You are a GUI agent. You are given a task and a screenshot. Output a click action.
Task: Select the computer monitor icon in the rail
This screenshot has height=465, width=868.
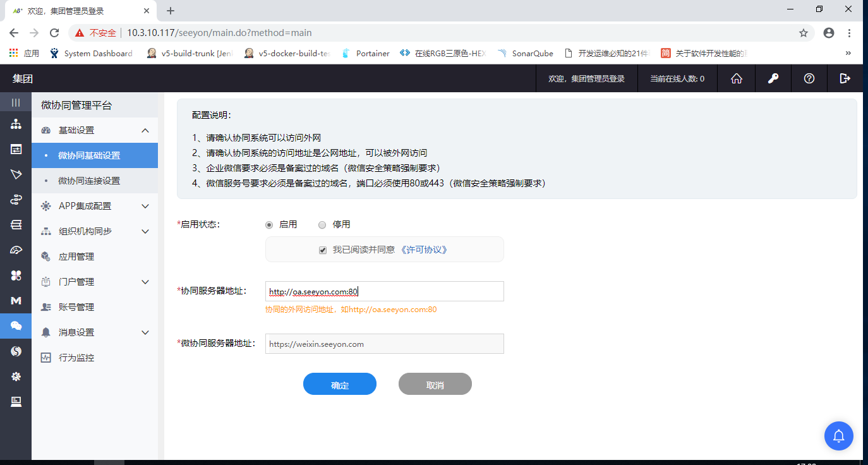16,402
